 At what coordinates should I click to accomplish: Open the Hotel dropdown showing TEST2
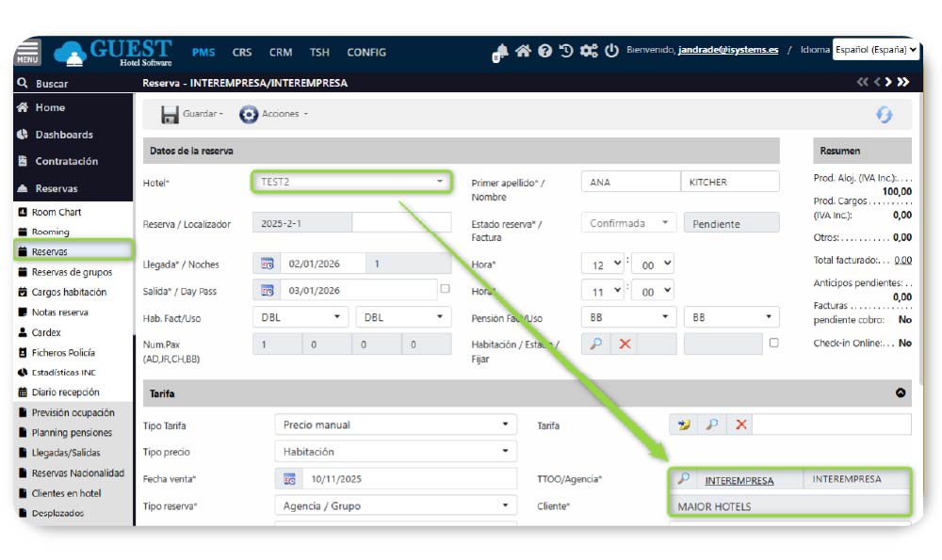click(351, 182)
